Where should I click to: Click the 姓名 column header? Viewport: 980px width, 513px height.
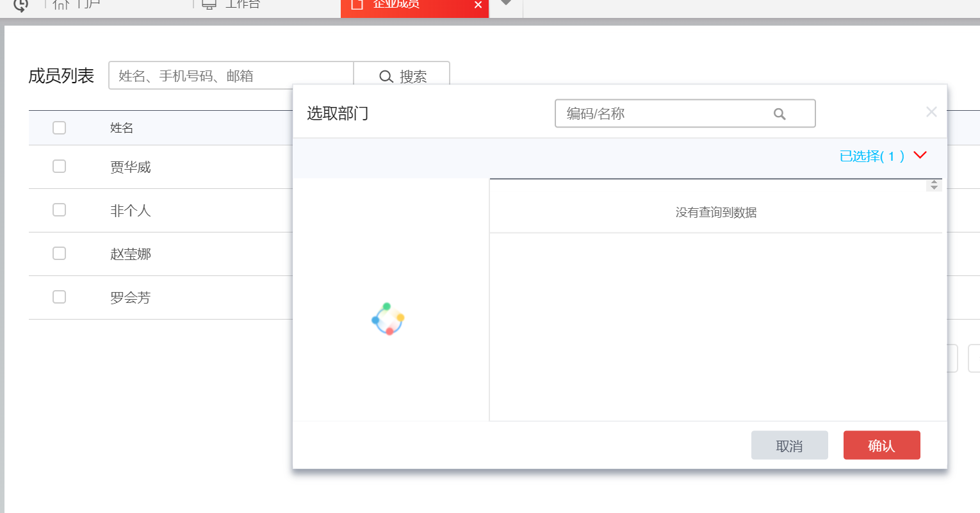tap(122, 127)
